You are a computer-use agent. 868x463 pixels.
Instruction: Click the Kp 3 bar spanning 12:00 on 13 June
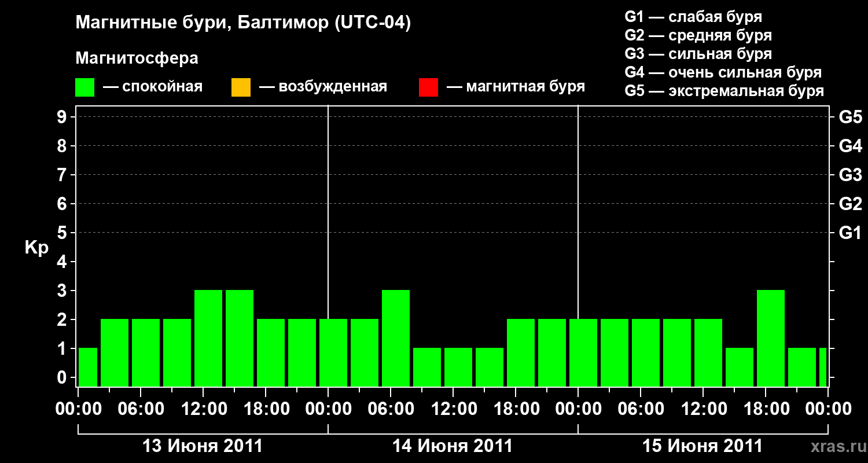[208, 338]
